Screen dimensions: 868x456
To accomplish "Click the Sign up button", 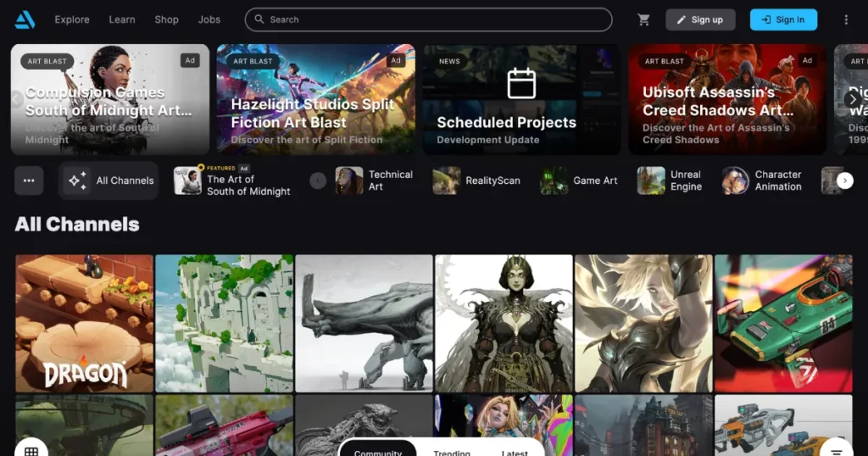I will point(700,20).
